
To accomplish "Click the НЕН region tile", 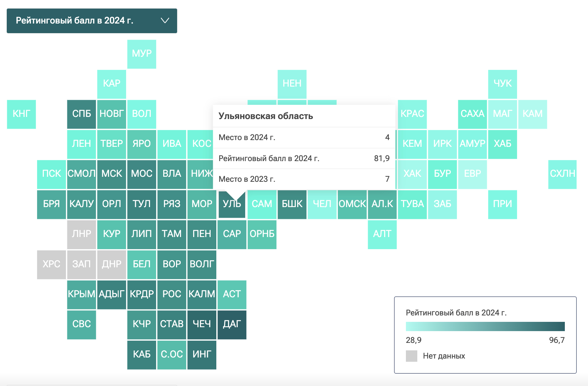I will tap(292, 84).
